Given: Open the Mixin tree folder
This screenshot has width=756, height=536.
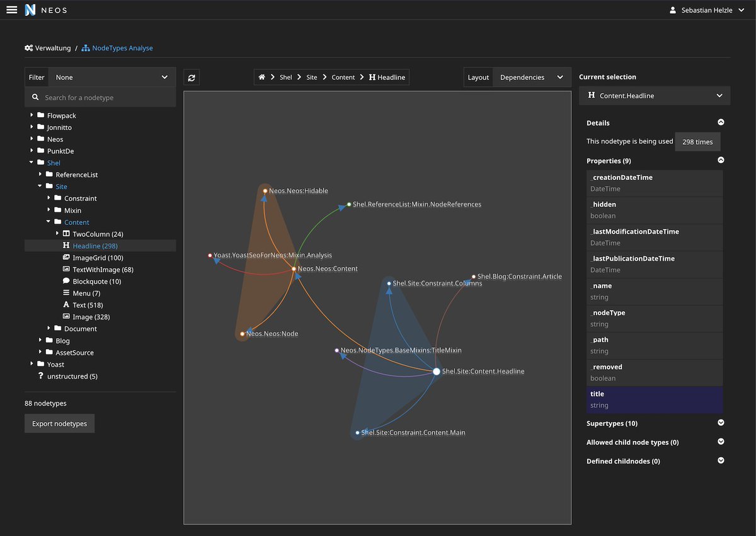Looking at the screenshot, I should 72,210.
